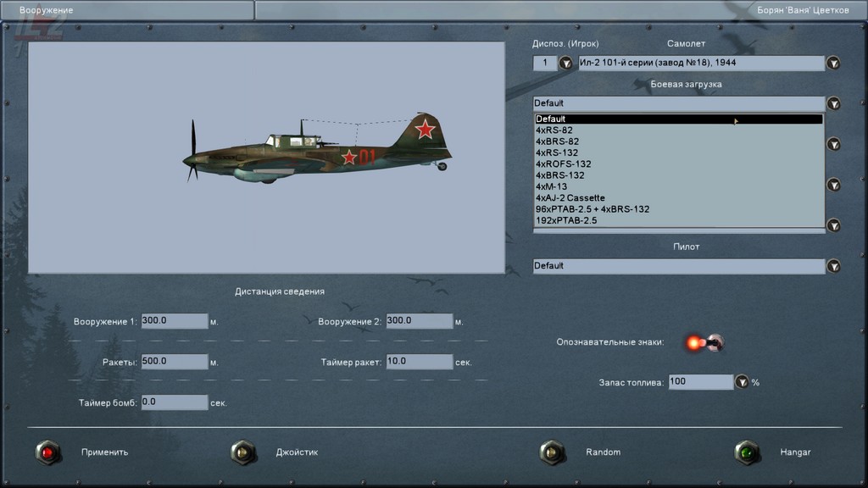Expand the Самолет aircraft dropdown
Screen dimensions: 868x488
click(833, 64)
